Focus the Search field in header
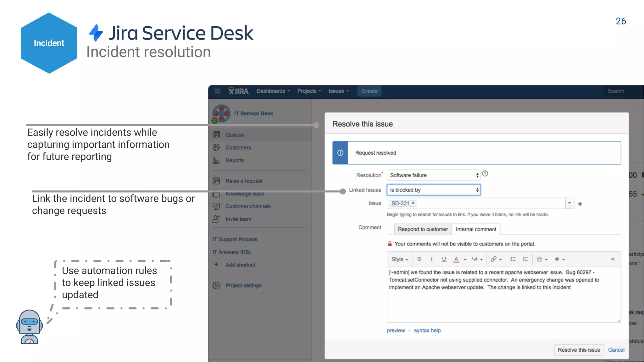Screen dimensions: 644x362 (x=623, y=91)
